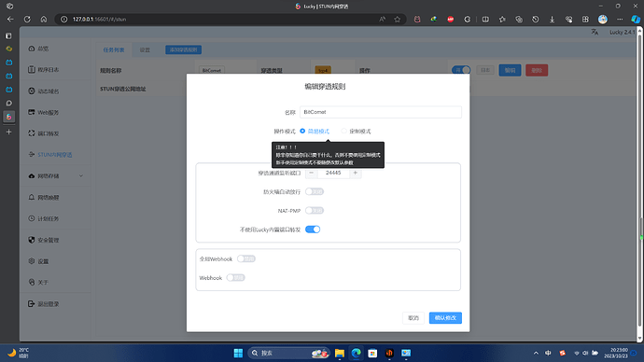Switch to the 任务列表 tab
Screen dimensions: 644x362
click(x=113, y=49)
